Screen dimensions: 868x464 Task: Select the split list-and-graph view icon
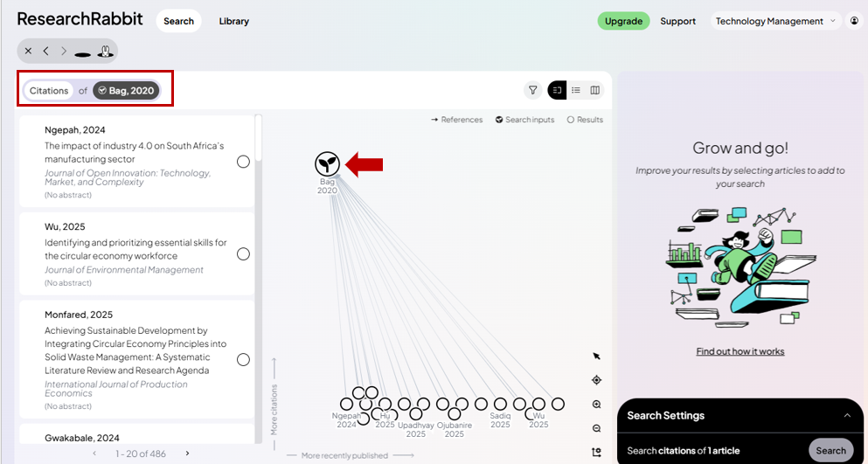pyautogui.click(x=558, y=90)
